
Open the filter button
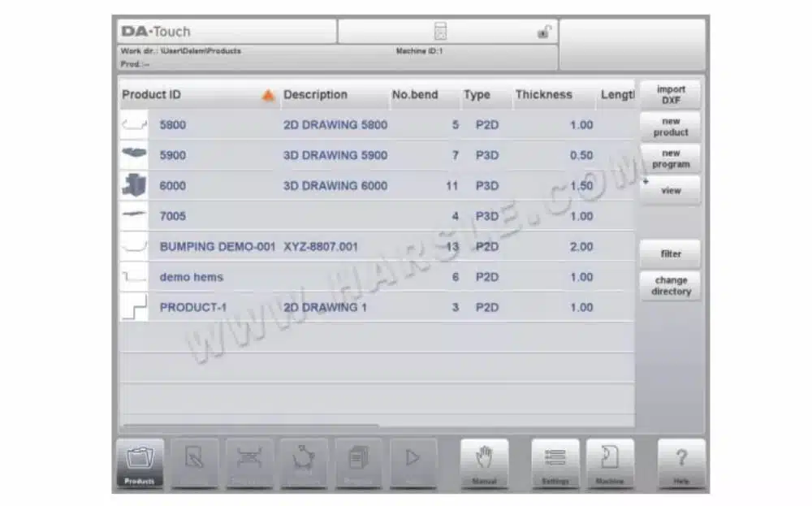point(671,253)
